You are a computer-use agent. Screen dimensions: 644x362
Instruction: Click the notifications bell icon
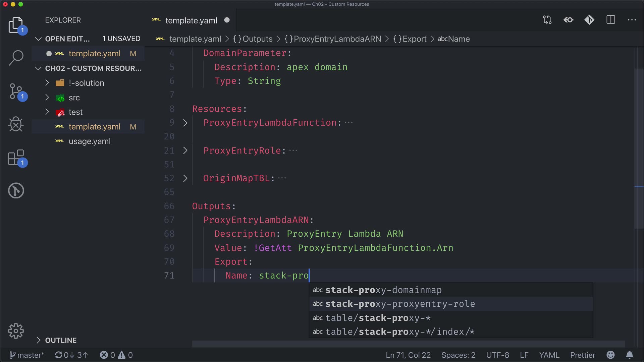click(630, 355)
